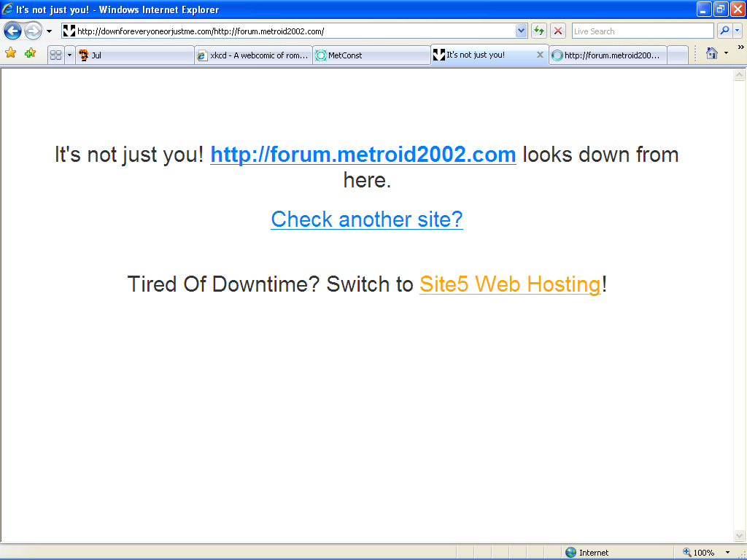Expand the address bar history dropdown

(x=521, y=31)
